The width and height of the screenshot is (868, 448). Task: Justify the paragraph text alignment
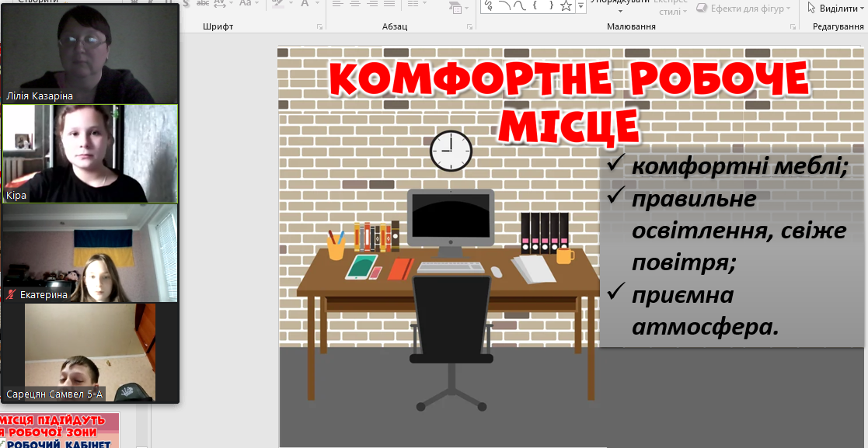point(388,3)
